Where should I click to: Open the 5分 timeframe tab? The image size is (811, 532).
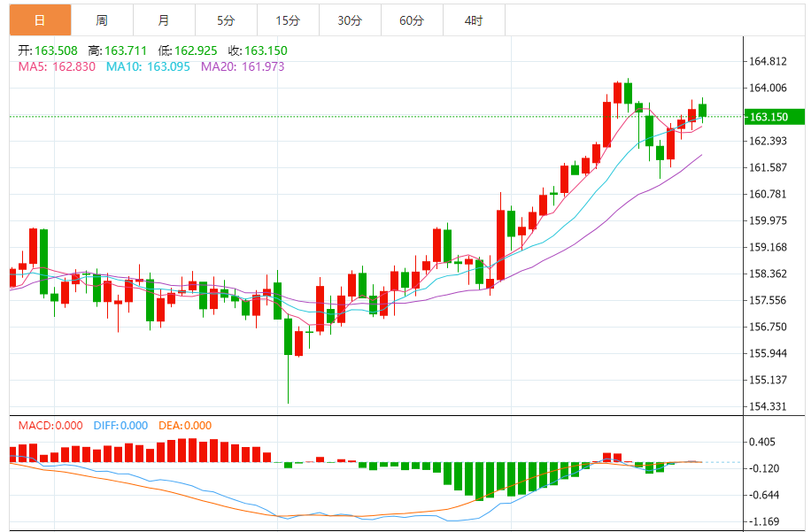click(226, 20)
